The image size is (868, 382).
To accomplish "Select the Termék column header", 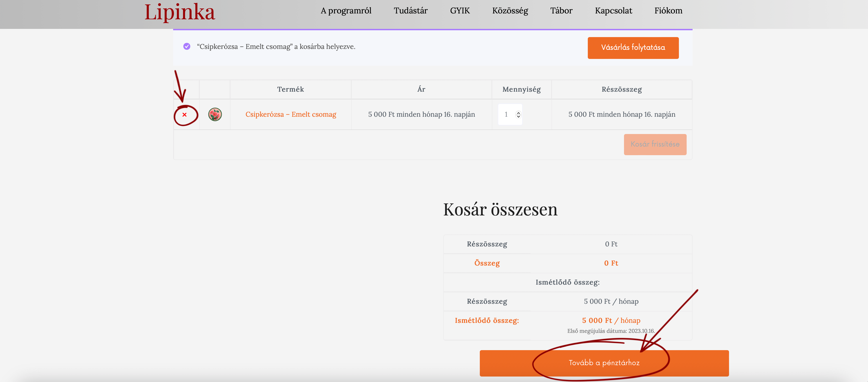I will coord(290,89).
